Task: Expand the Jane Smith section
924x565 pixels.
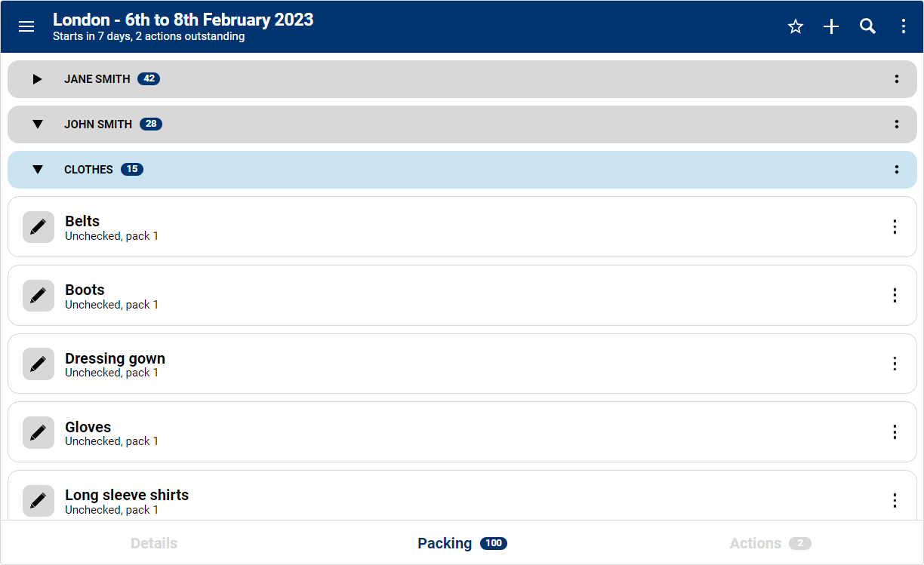Action: pyautogui.click(x=38, y=79)
